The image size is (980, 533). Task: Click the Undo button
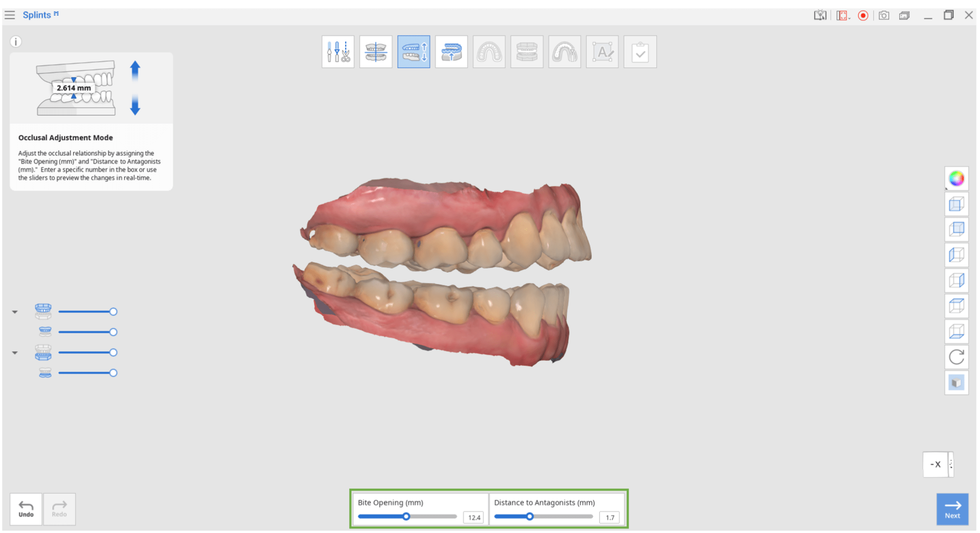click(26, 509)
